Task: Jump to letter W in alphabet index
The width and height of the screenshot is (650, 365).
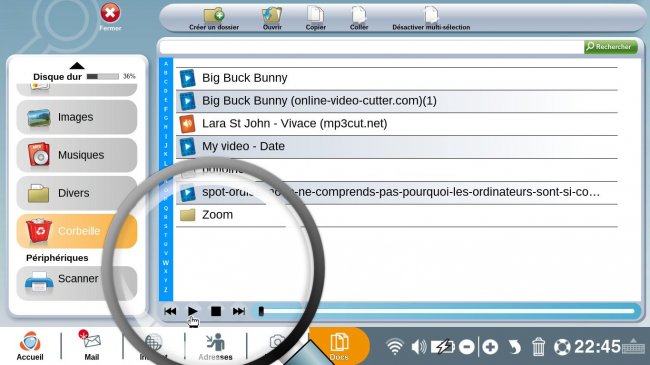Action: coord(166,263)
